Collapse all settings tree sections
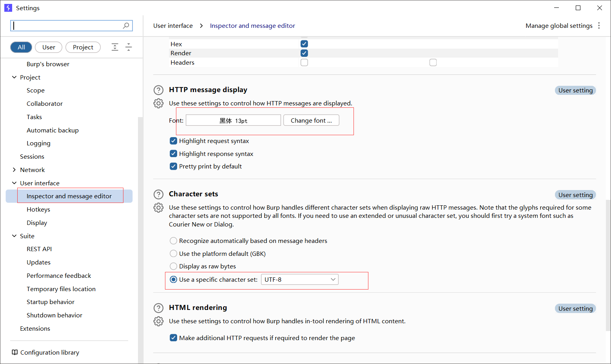Screen dimensions: 611x364 pyautogui.click(x=129, y=47)
